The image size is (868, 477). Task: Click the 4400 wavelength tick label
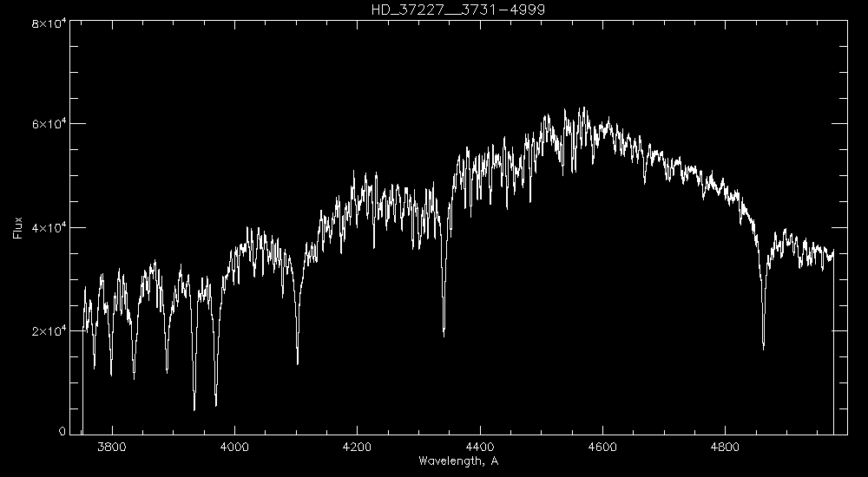480,447
